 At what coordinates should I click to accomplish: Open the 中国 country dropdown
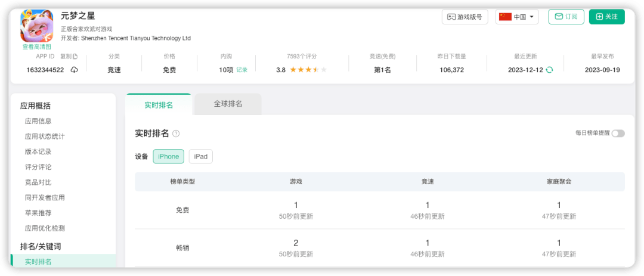tap(517, 17)
